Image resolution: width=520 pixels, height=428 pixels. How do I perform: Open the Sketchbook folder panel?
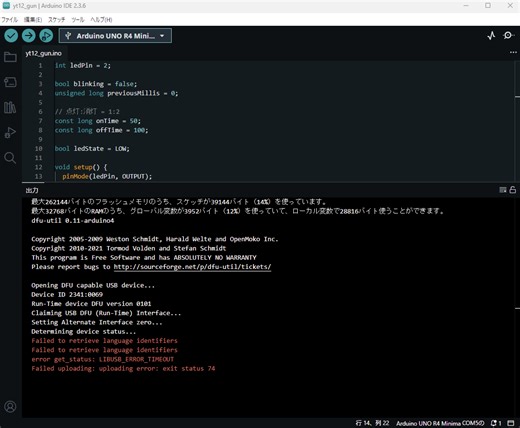tap(10, 57)
